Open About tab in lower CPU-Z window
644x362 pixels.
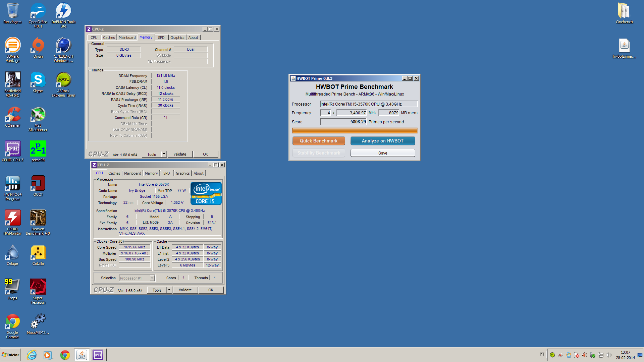pos(199,173)
